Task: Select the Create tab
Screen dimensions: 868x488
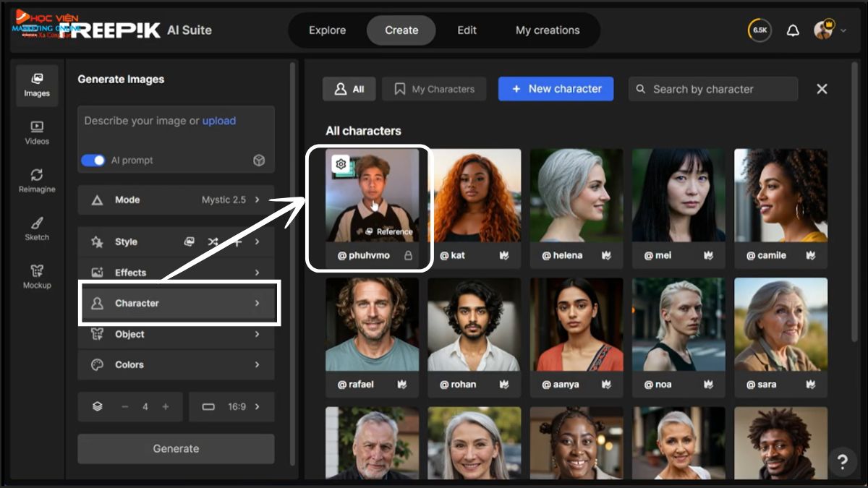Action: tap(401, 30)
